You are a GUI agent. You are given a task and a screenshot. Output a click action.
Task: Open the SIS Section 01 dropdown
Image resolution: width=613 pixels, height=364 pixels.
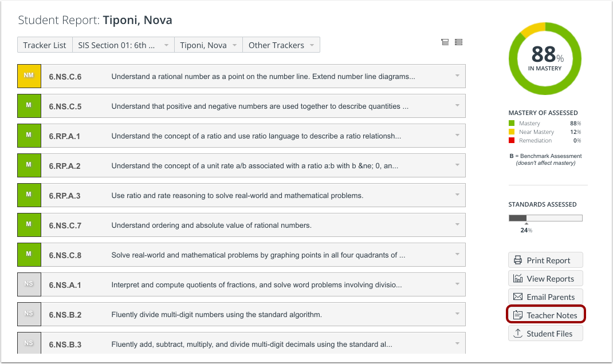coord(123,45)
